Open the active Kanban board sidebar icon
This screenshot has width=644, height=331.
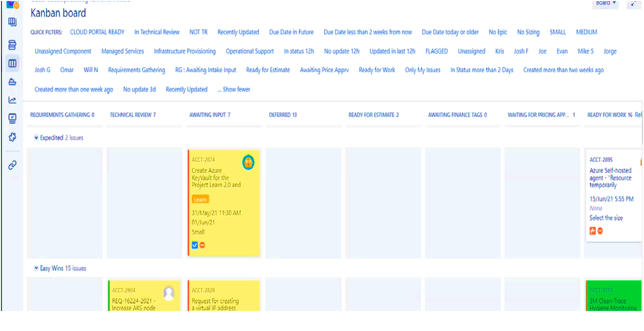point(12,63)
